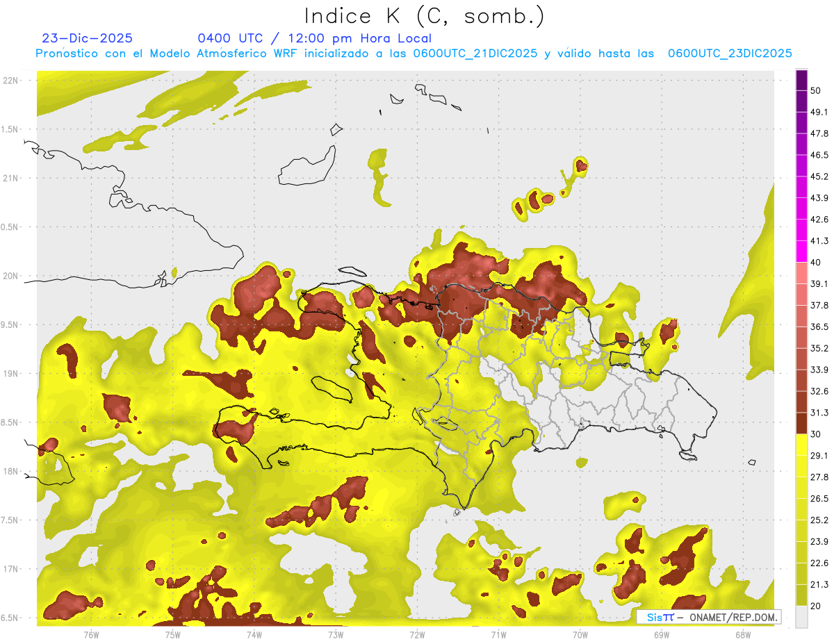Click the '7.5N' latitude label

[10, 520]
